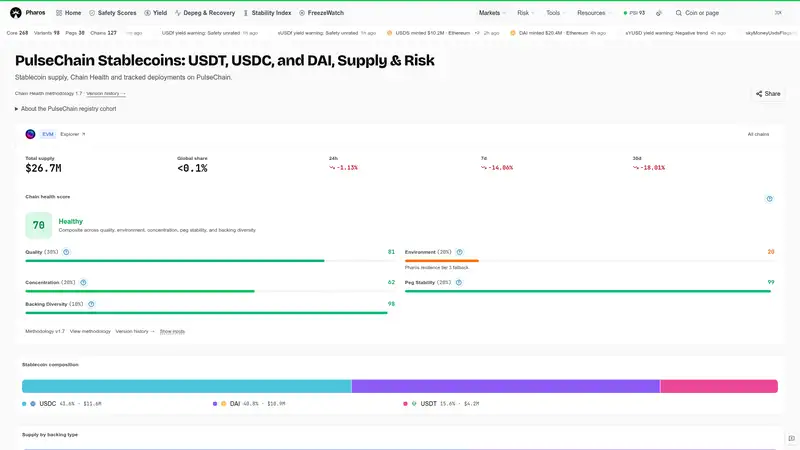Screen dimensions: 800x450
Task: Click the USDC legend label
Action: coord(47,404)
